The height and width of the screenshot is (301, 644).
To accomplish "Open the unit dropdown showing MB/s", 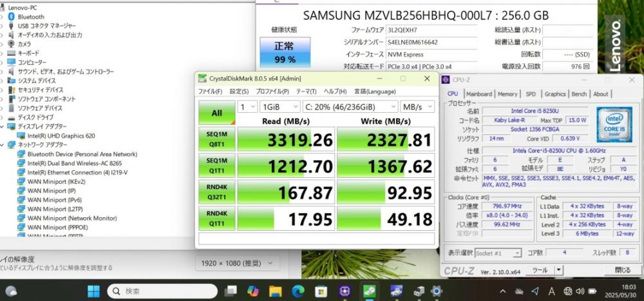I will pos(417,107).
